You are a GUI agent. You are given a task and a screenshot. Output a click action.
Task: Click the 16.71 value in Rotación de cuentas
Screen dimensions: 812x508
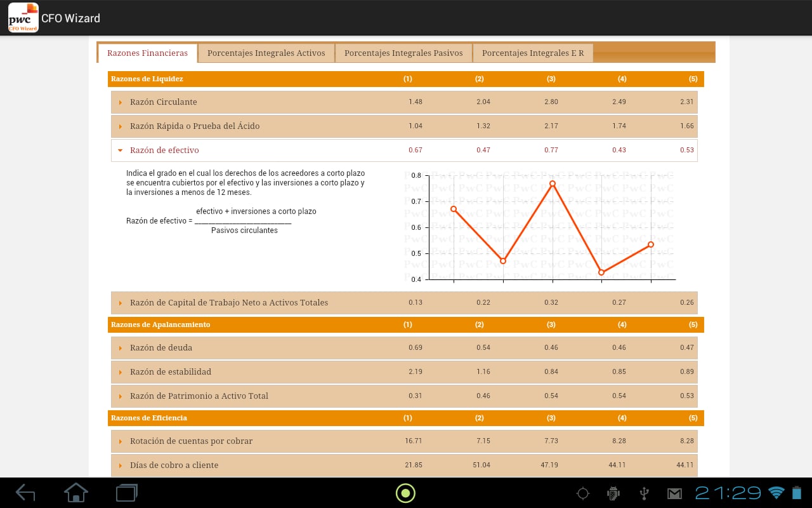coord(414,441)
